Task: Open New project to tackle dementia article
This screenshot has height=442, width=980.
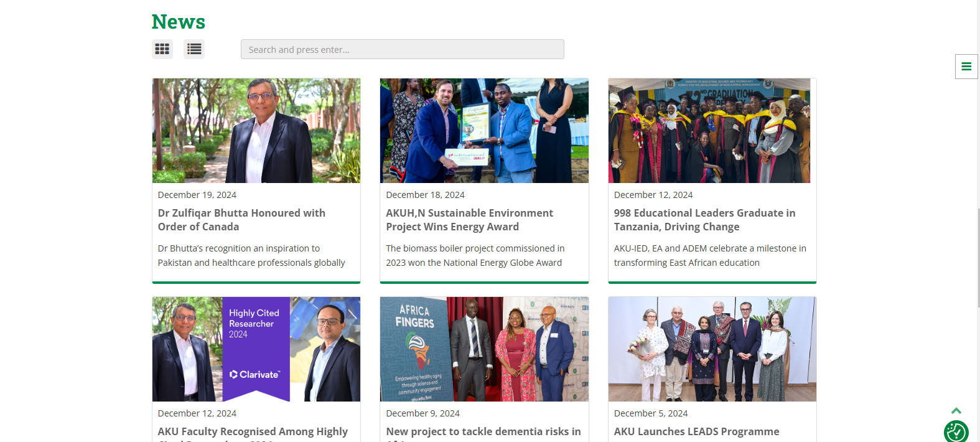Action: click(483, 431)
